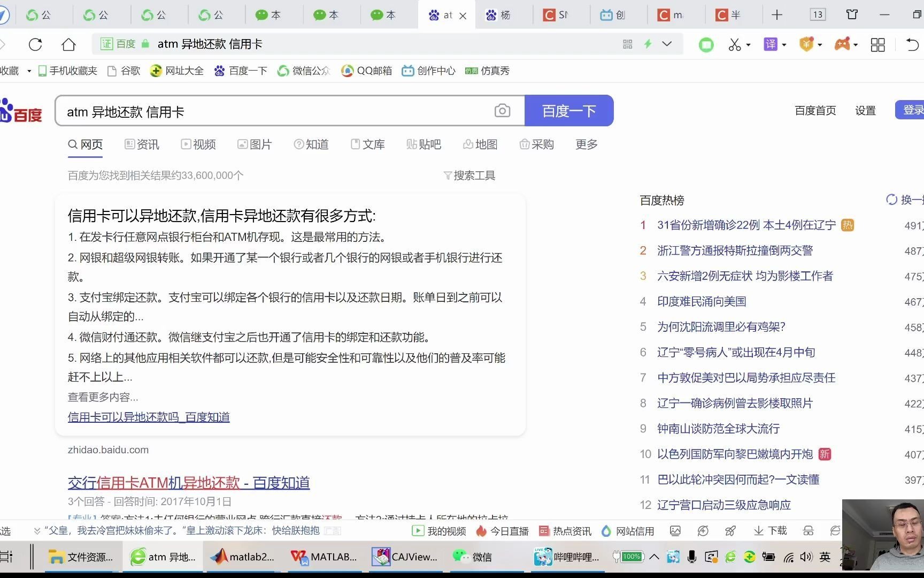Open 仿真秀 bookmark
The image size is (924, 578).
pyautogui.click(x=487, y=71)
